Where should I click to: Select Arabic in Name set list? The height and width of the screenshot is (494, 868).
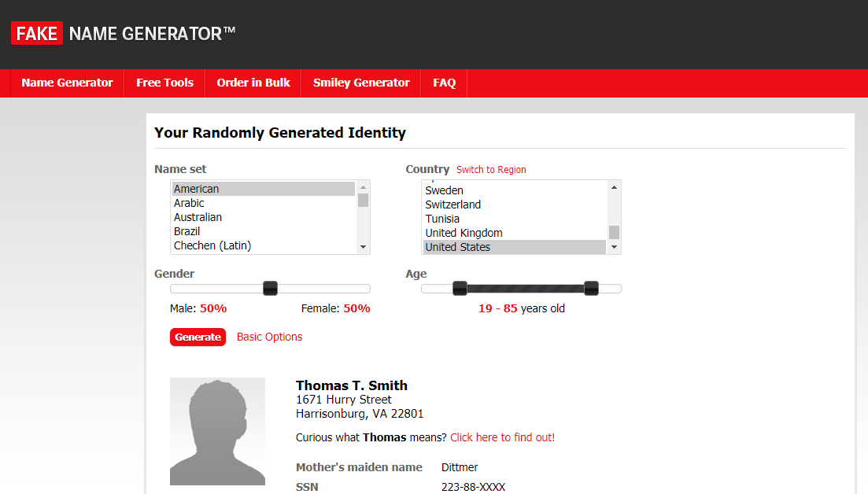[x=263, y=203]
